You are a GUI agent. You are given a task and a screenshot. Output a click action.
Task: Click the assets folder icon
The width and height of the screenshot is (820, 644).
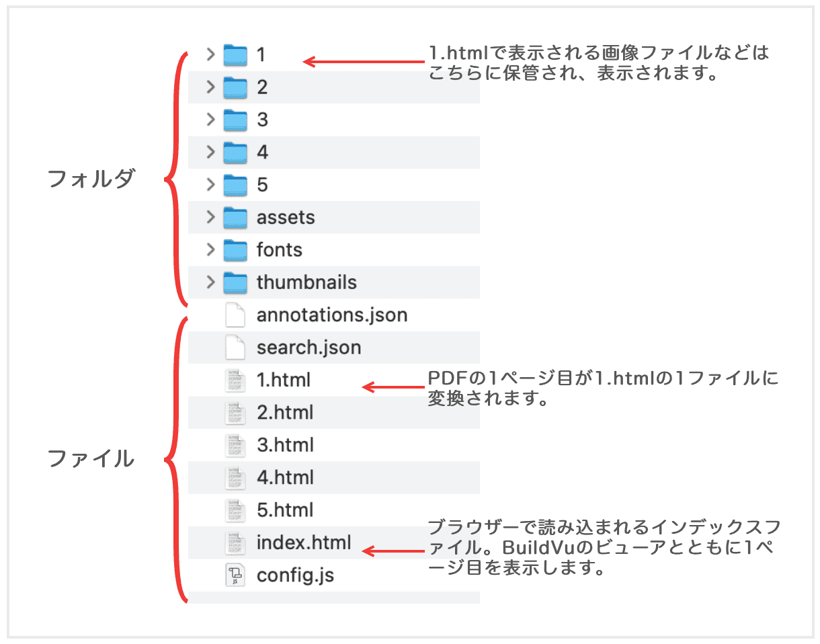(x=235, y=217)
